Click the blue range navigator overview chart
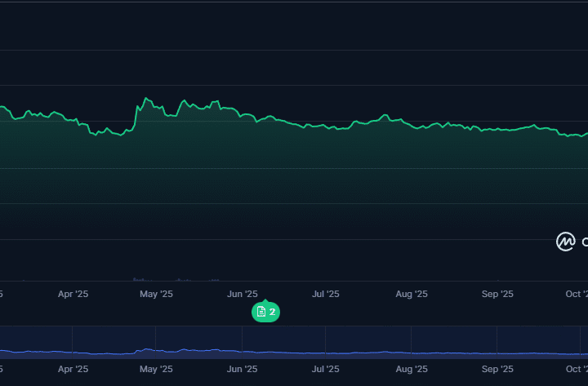Viewport: 588px width, 386px height. click(x=294, y=343)
